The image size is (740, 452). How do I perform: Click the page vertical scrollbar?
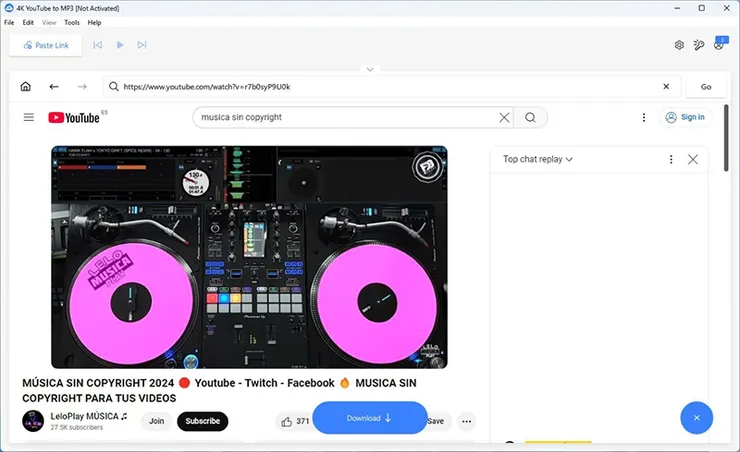pyautogui.click(x=726, y=138)
